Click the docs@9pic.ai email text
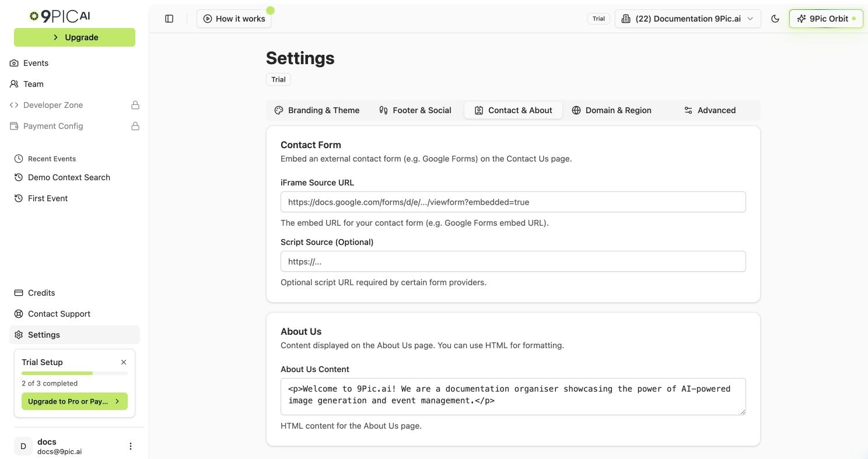This screenshot has height=459, width=868. point(60,451)
